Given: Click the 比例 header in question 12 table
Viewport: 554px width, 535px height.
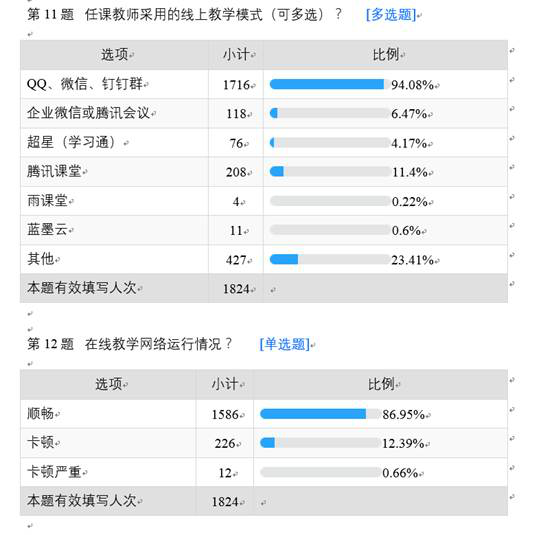Looking at the screenshot, I should tap(381, 384).
